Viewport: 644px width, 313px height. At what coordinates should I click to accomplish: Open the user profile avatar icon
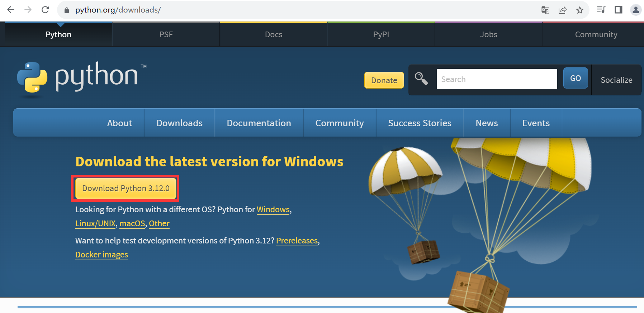[x=636, y=10]
